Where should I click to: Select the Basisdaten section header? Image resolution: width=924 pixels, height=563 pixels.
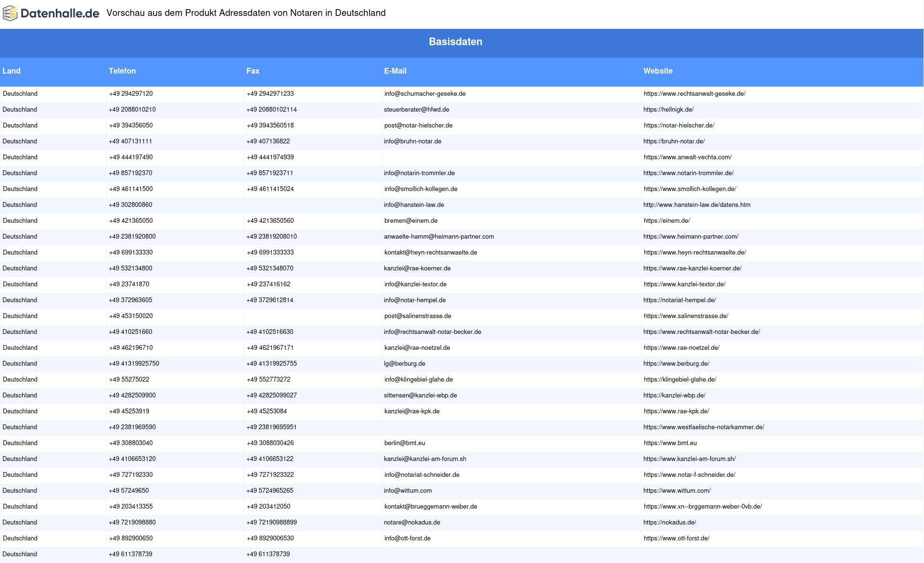pos(456,42)
